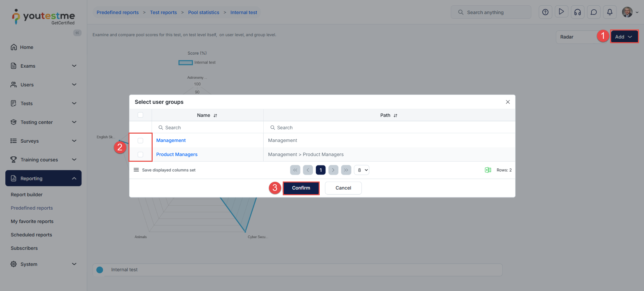
Task: Expand the Users menu chevron
Action: coord(74,85)
